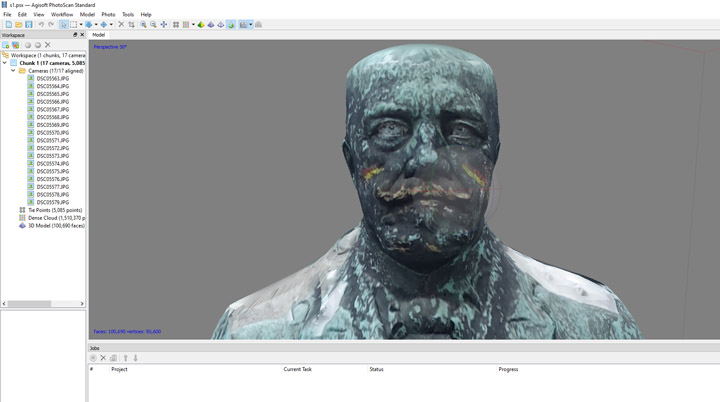Toggle the Show cameras button
The height and width of the screenshot is (402, 720).
[243, 24]
